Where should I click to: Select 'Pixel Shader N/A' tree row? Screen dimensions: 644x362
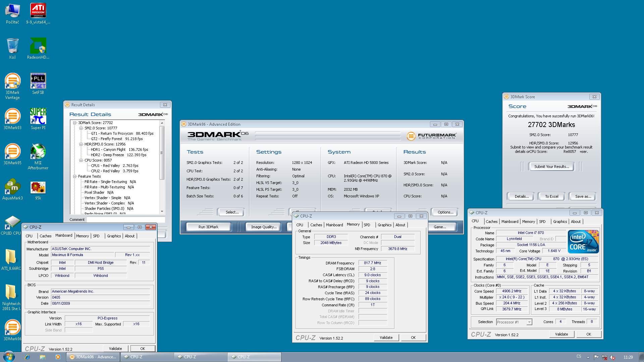click(x=99, y=192)
